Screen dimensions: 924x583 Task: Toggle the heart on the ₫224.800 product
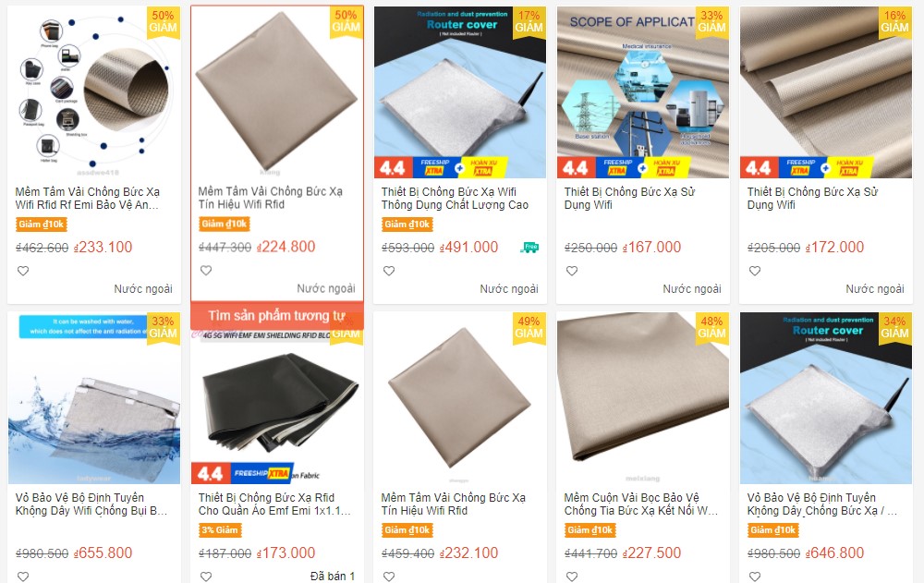(206, 271)
